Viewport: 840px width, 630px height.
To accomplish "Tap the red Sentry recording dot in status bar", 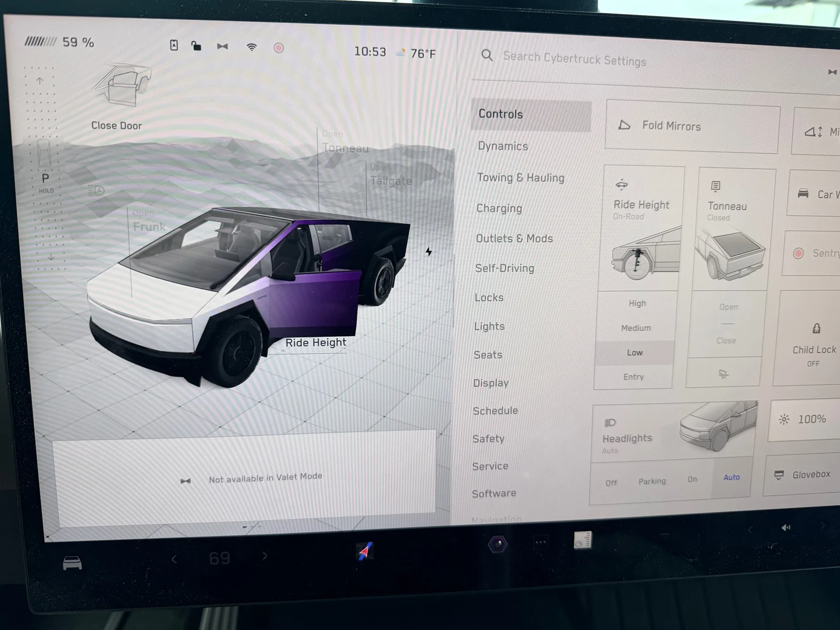I will tap(279, 48).
